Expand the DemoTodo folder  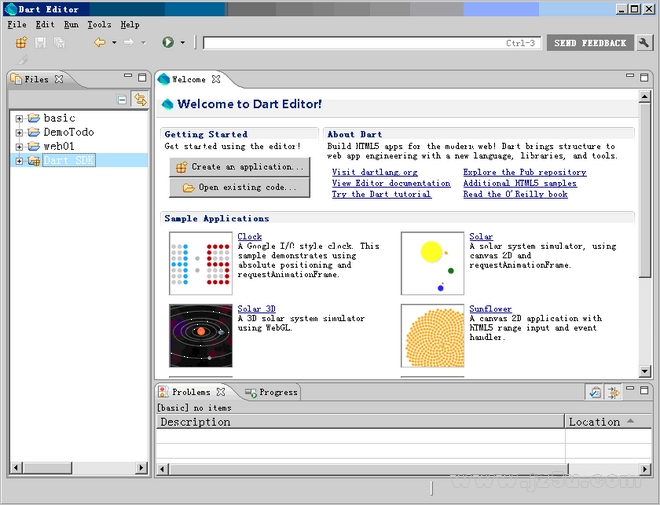[19, 133]
